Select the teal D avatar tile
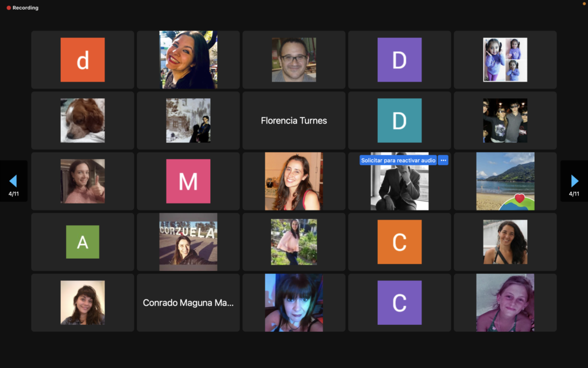Screen dimensions: 588x368 tap(400, 121)
